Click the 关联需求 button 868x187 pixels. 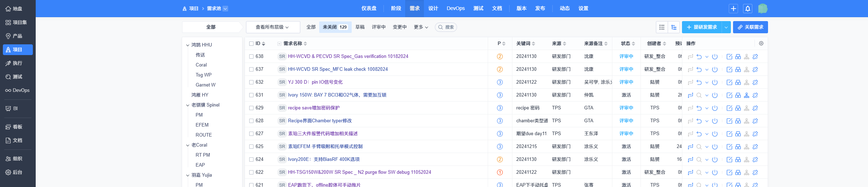coord(750,27)
